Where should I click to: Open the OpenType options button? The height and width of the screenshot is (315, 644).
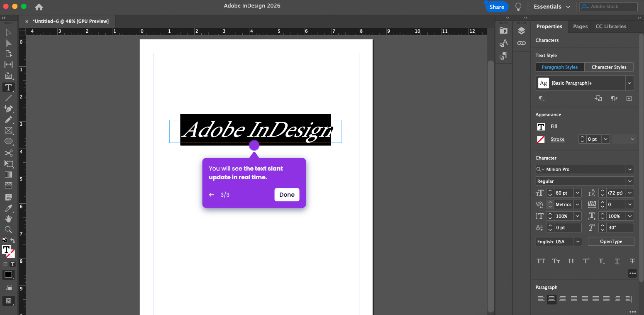point(611,242)
